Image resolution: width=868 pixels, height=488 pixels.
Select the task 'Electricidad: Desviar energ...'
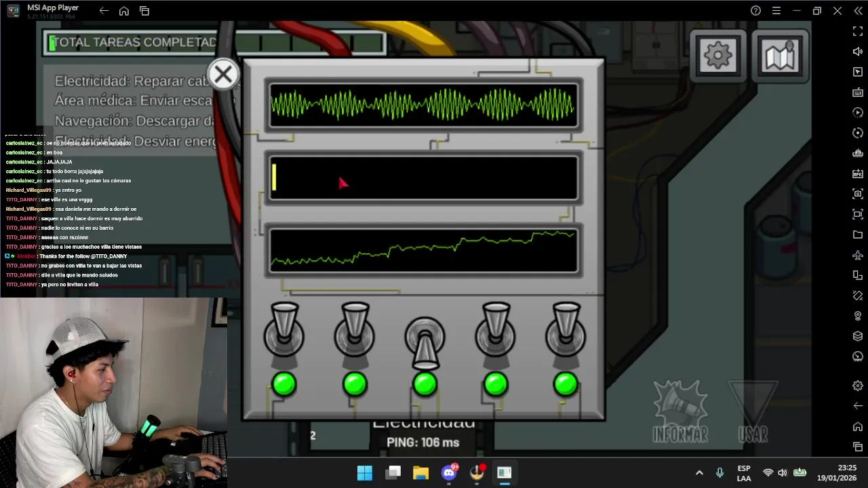coord(136,141)
